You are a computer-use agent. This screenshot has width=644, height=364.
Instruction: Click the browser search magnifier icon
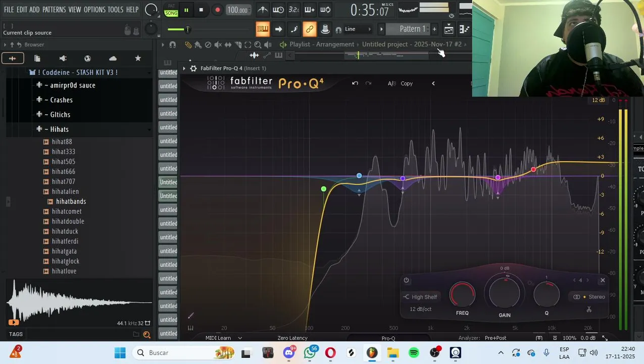click(x=146, y=334)
